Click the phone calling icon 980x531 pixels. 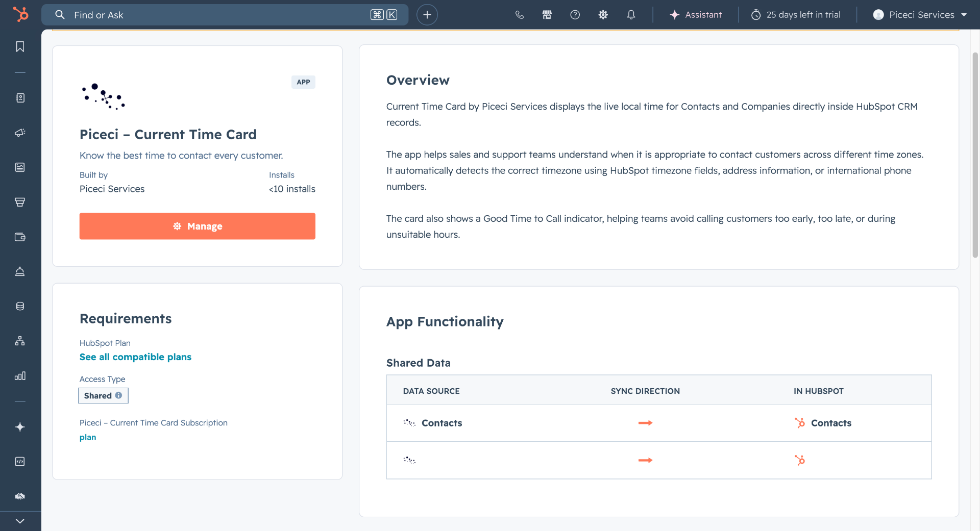519,15
